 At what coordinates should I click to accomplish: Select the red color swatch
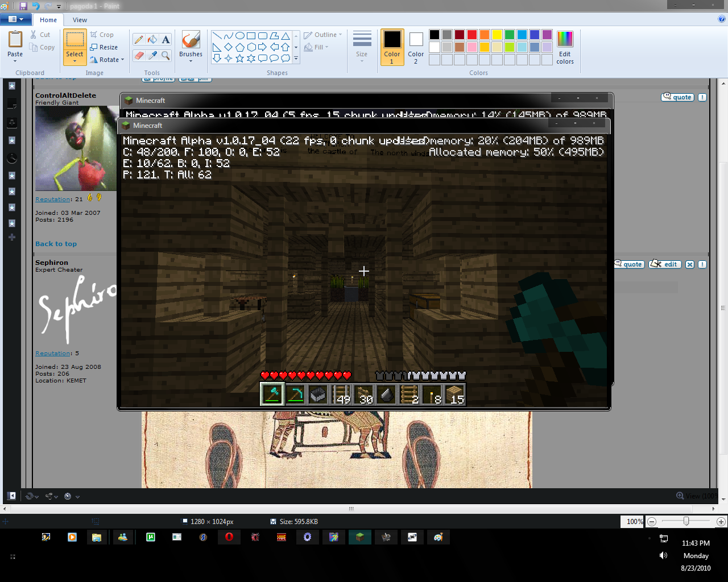click(x=471, y=34)
